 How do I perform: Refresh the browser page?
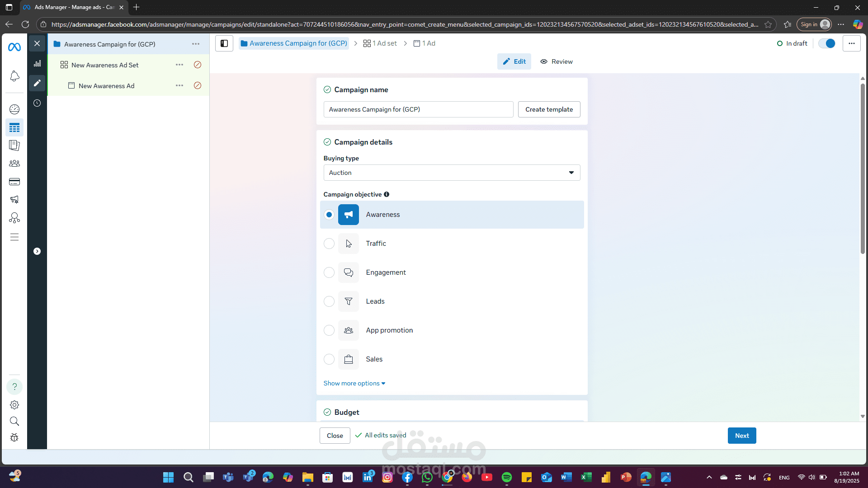25,24
